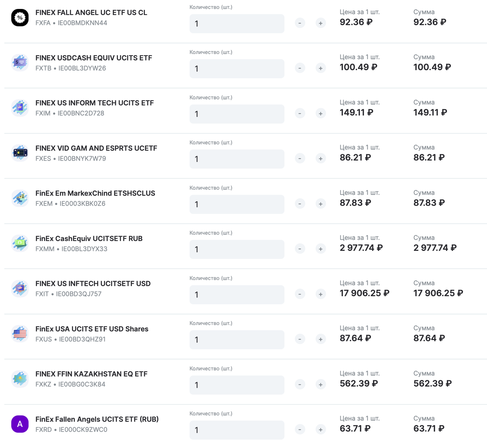Viewport: 487px width, 448px height.
Task: Click the FXKZ Kazakhstan flag icon
Action: [19, 379]
